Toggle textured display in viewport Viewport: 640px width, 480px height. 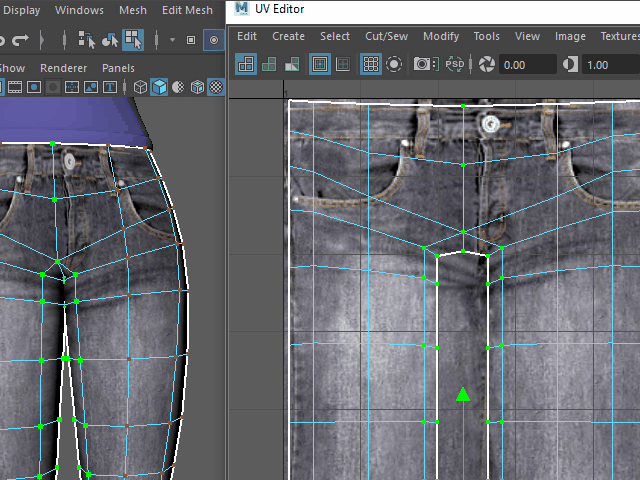click(x=215, y=87)
